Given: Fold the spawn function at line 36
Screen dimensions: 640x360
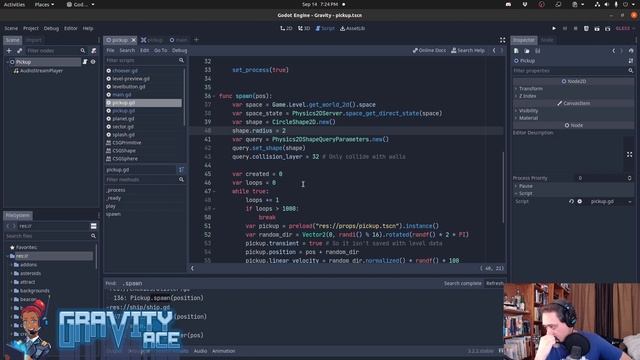Looking at the screenshot, I should click(x=215, y=96).
